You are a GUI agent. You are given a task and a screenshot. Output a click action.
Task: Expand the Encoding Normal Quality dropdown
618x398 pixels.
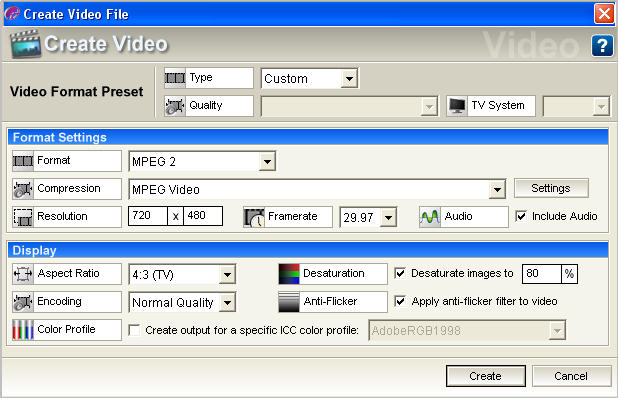coord(182,303)
